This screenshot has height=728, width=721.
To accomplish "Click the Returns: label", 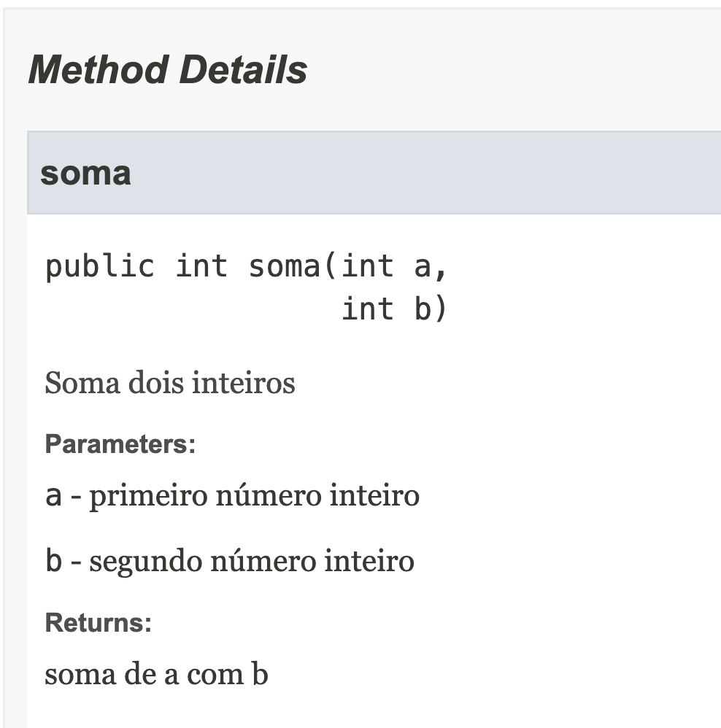I will tap(98, 623).
